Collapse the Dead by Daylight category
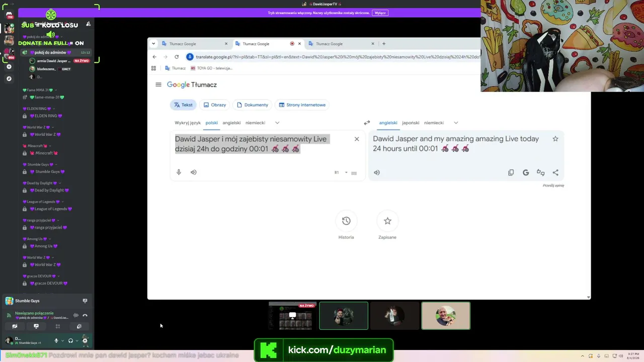 pyautogui.click(x=42, y=183)
